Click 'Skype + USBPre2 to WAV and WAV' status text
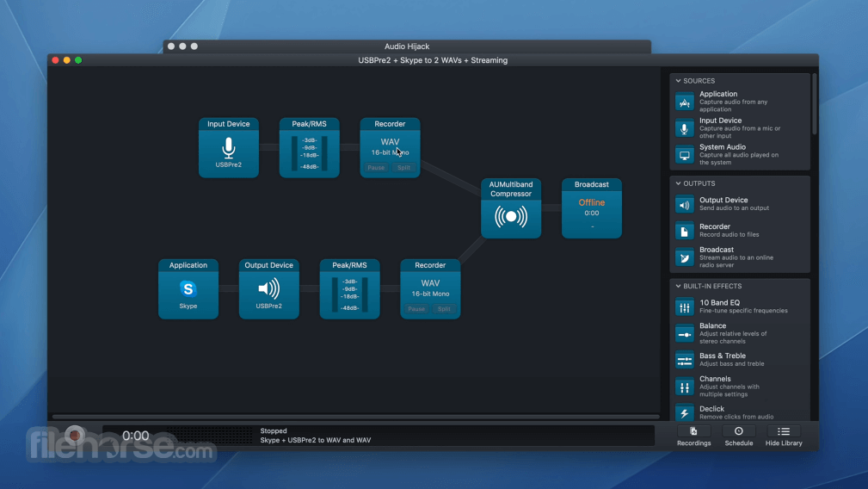The image size is (868, 489). tap(316, 440)
